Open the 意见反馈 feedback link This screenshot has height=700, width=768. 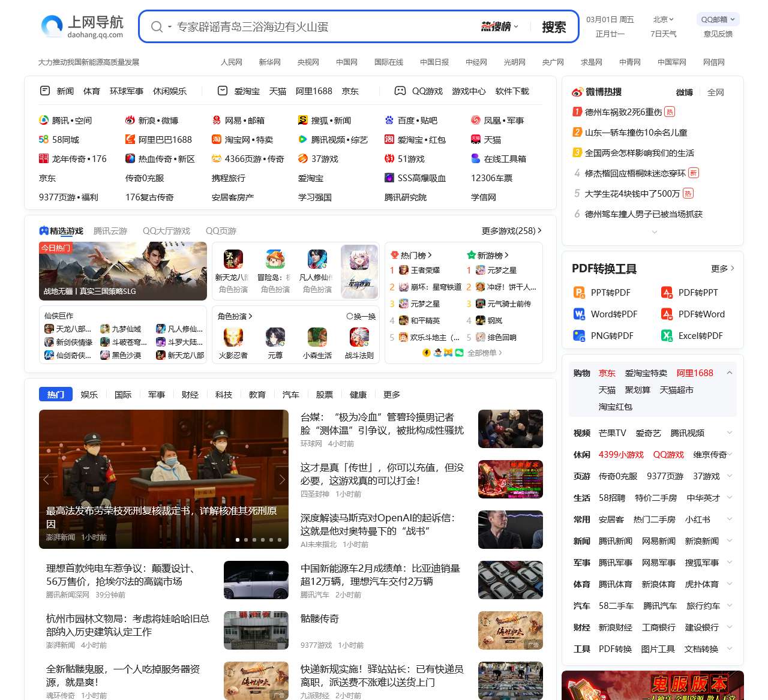pos(717,34)
